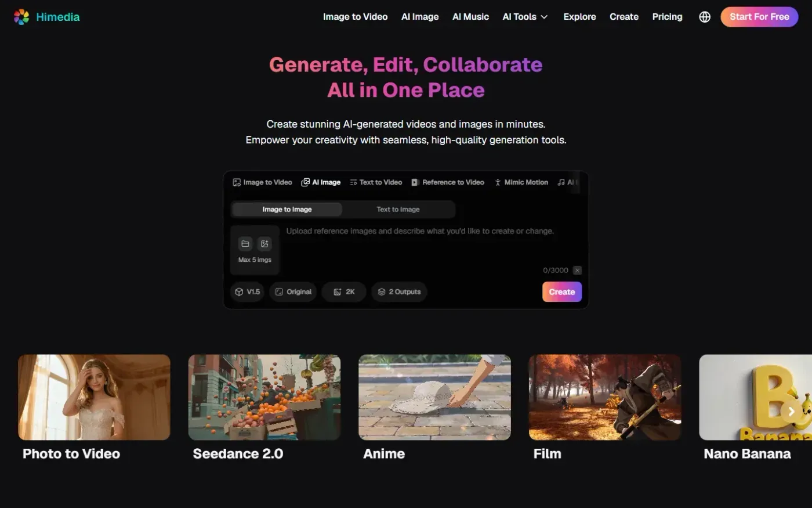Click the Photo to Video caption
This screenshot has height=508, width=812.
[x=71, y=454]
